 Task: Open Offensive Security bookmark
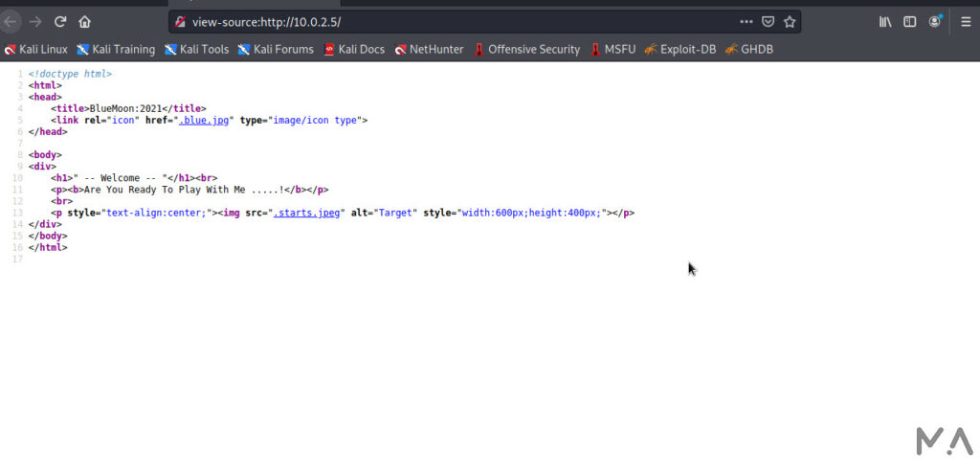(x=525, y=49)
